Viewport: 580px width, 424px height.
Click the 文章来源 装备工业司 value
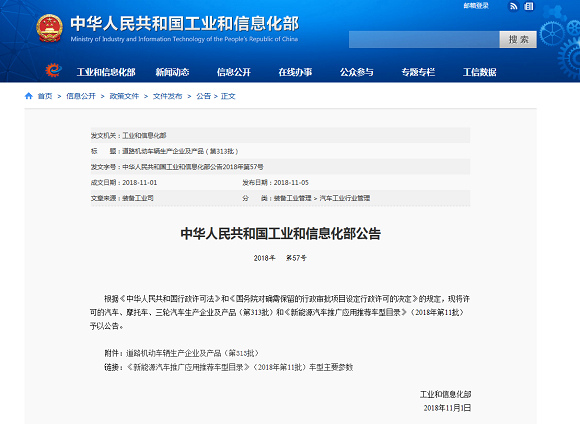pos(138,198)
